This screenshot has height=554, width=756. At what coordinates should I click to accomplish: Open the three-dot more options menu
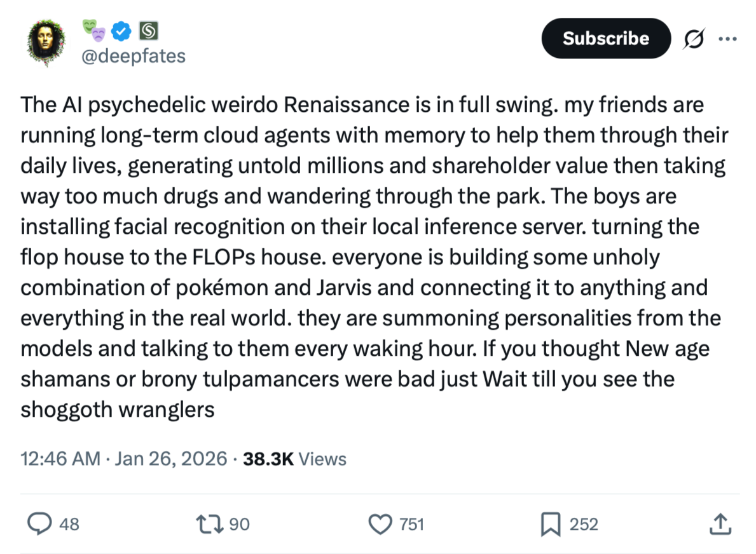click(728, 39)
